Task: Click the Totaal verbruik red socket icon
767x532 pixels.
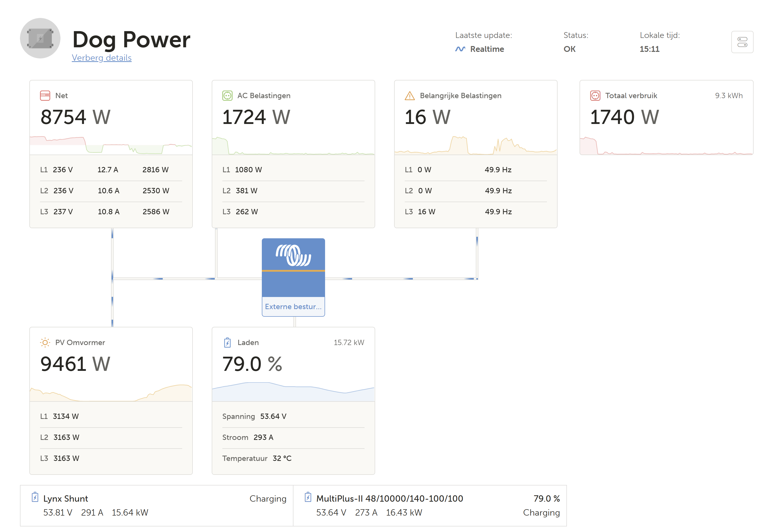Action: tap(595, 96)
